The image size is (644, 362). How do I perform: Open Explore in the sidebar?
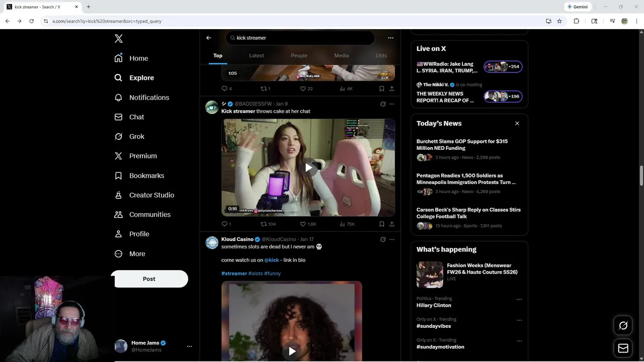134,78
